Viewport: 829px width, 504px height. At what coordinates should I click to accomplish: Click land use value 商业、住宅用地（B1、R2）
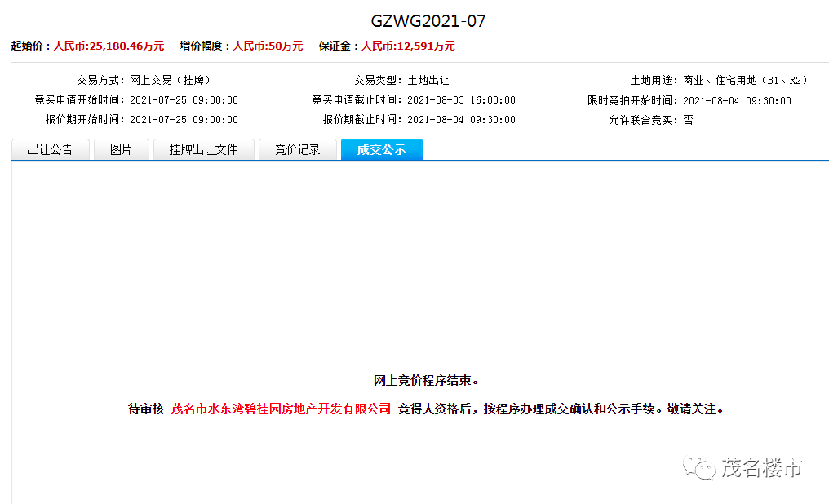tap(747, 80)
